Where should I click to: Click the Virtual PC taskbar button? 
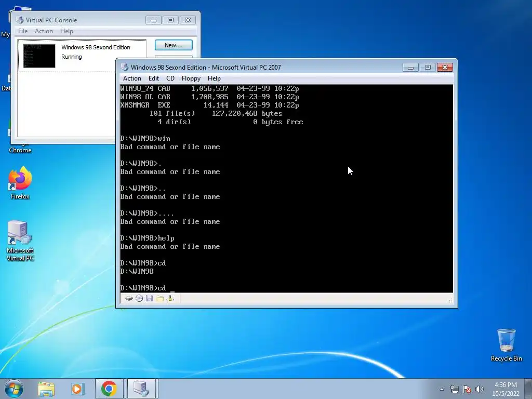[x=141, y=389]
